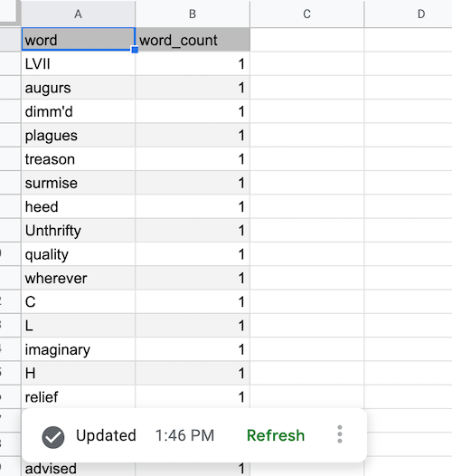452x476 pixels.
Task: Select the cell containing augurs
Action: tap(79, 88)
